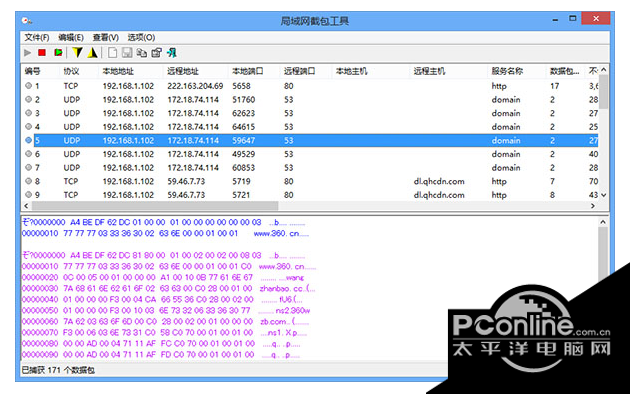Select local port 60853 in row 7
The height and width of the screenshot is (394, 630).
tap(243, 168)
